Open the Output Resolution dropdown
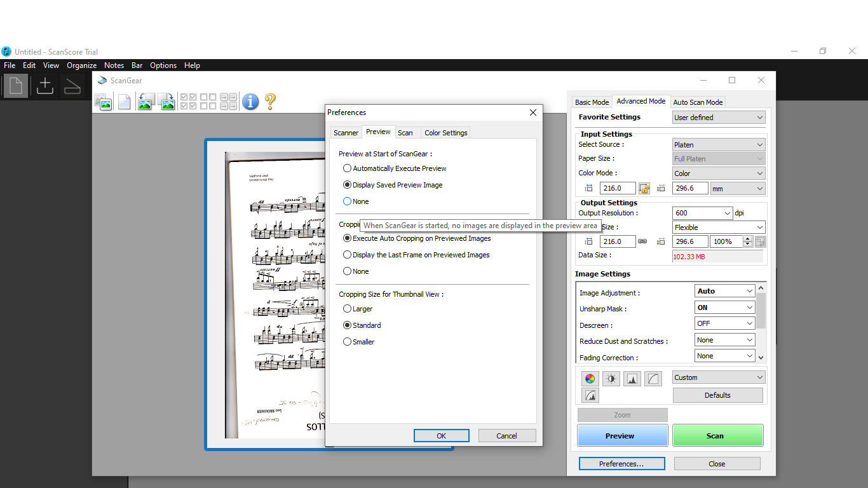 pyautogui.click(x=703, y=213)
